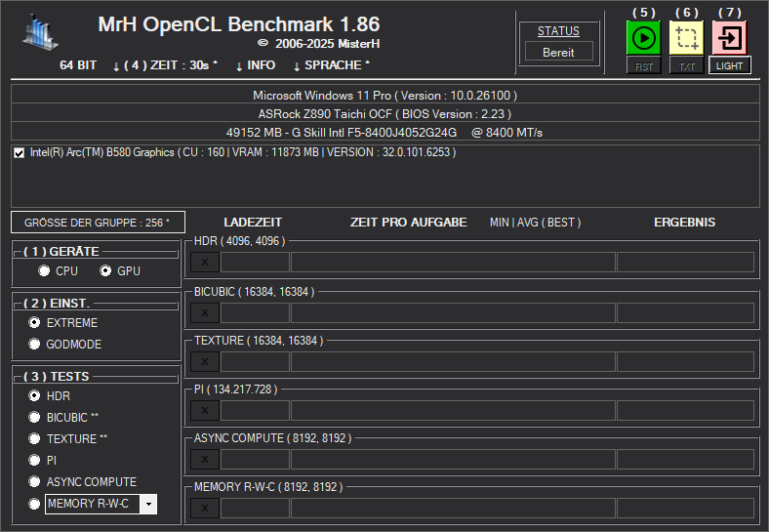Select the TEXTURE test radio button
769x532 pixels.
click(x=34, y=438)
